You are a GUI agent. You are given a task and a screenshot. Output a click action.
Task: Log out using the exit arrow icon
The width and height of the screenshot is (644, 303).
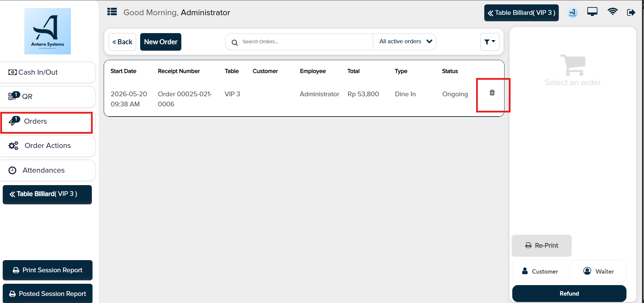coord(631,12)
